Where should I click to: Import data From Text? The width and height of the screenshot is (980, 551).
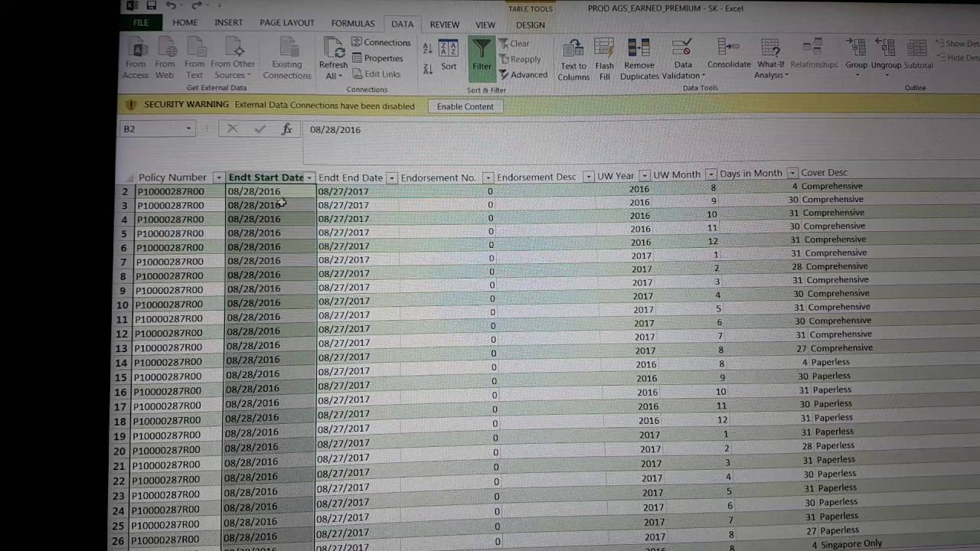(x=194, y=58)
